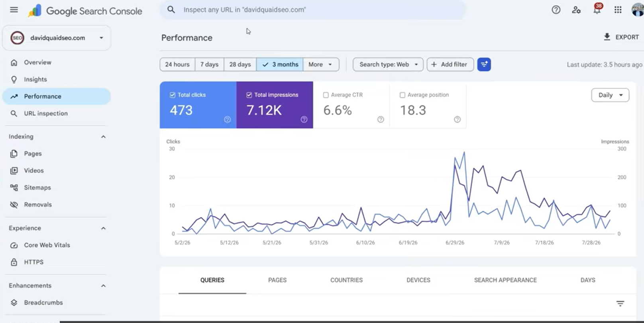Collapse the Experience section
This screenshot has width=644, height=323.
pos(103,228)
